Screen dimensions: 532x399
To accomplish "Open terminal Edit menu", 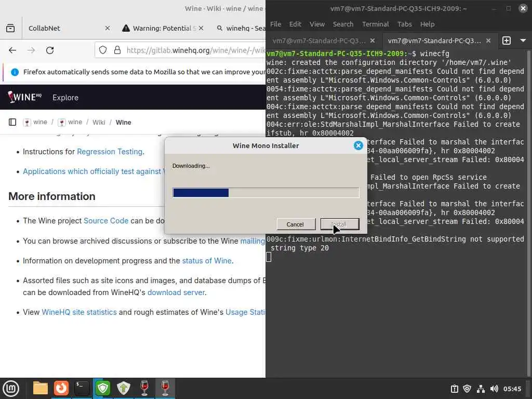I will (x=295, y=24).
